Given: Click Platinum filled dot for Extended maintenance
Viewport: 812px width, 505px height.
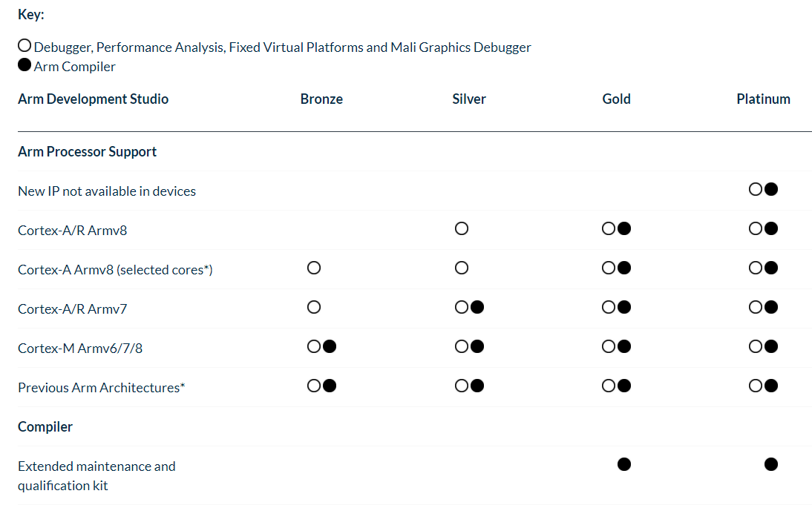Looking at the screenshot, I should [x=771, y=464].
